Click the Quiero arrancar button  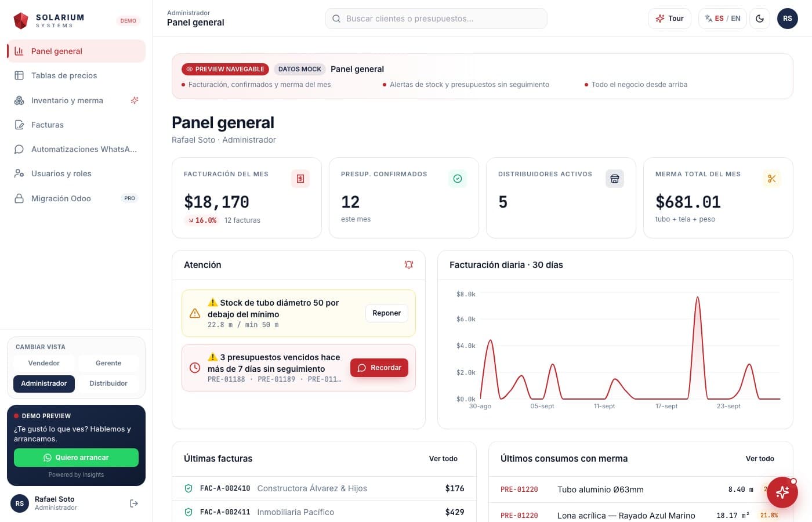click(76, 458)
